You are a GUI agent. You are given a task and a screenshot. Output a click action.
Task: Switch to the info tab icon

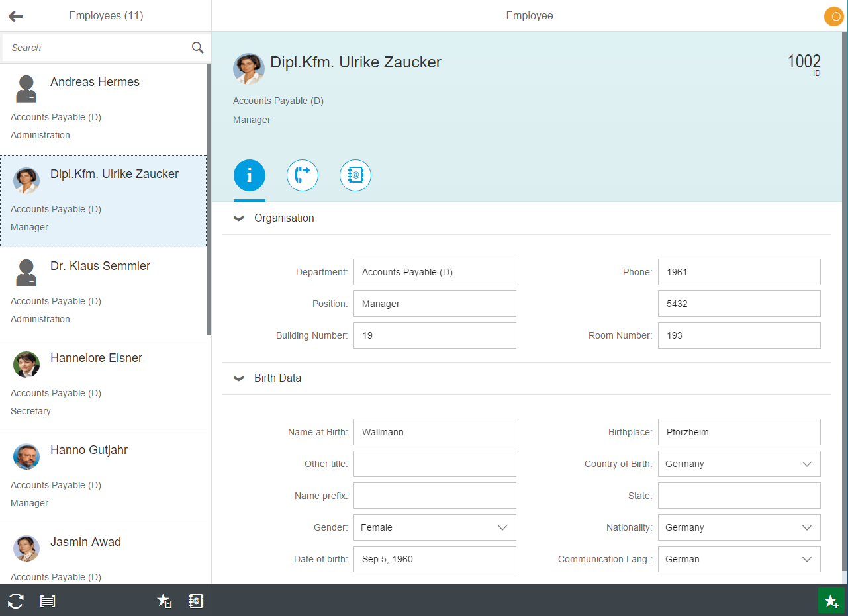coord(250,175)
